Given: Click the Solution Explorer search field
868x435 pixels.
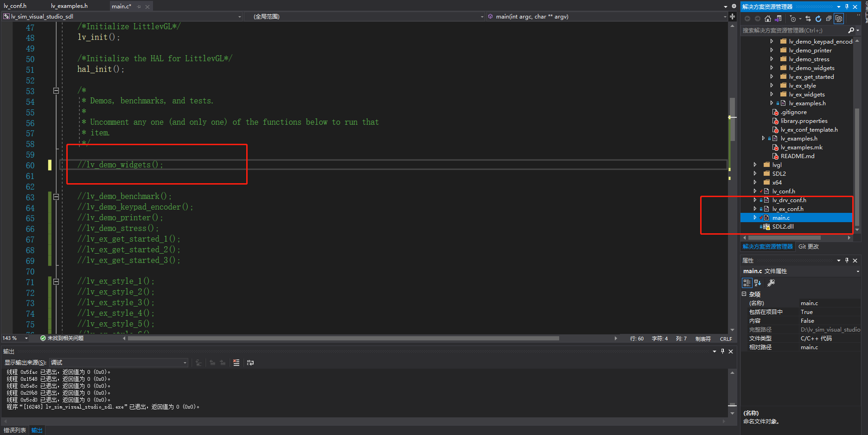Looking at the screenshot, I should click(x=794, y=30).
